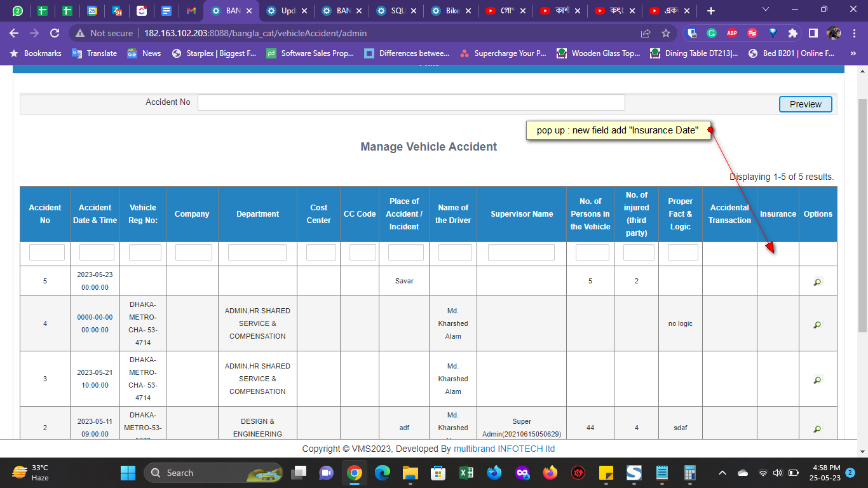This screenshot has height=488, width=868.
Task: Toggle the browser side panel icon
Action: [813, 33]
